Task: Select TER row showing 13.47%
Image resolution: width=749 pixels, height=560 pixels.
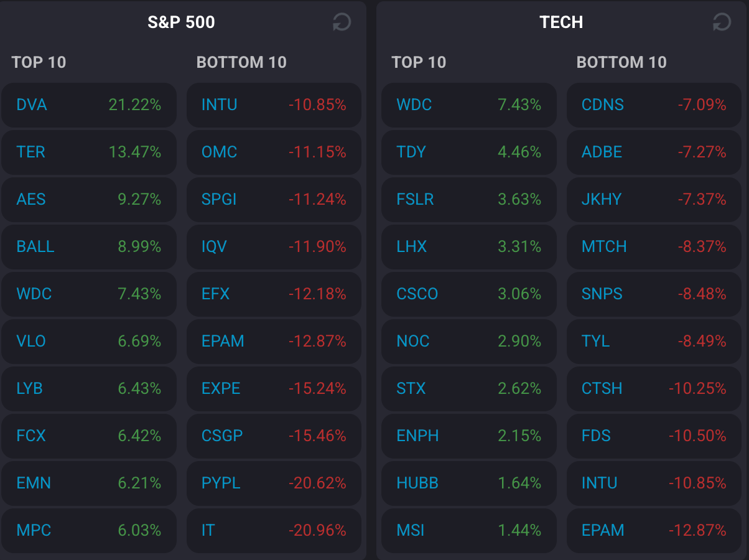Action: point(89,152)
